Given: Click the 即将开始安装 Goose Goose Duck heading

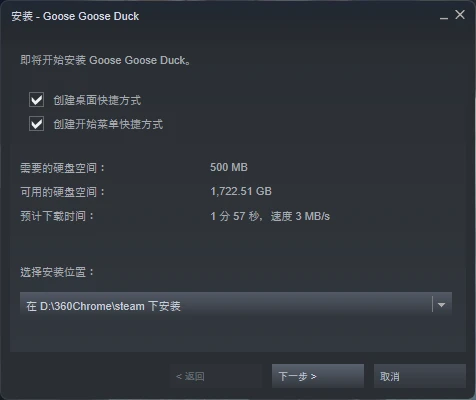Looking at the screenshot, I should coord(105,60).
